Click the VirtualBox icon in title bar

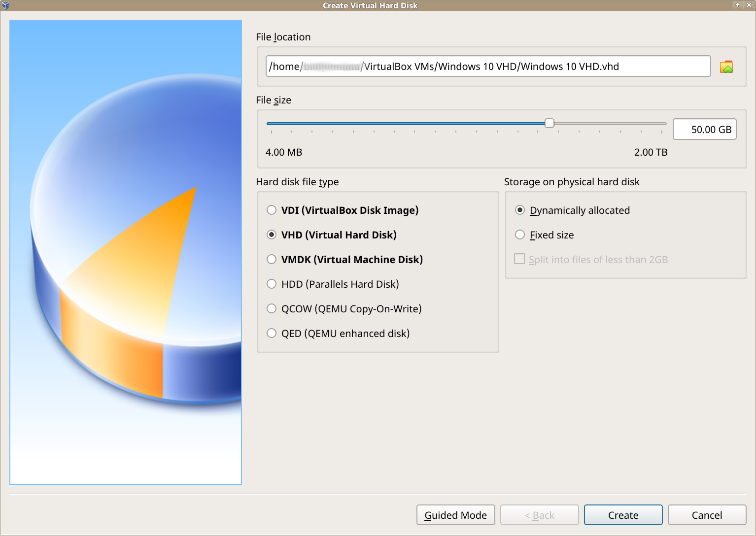(x=5, y=5)
